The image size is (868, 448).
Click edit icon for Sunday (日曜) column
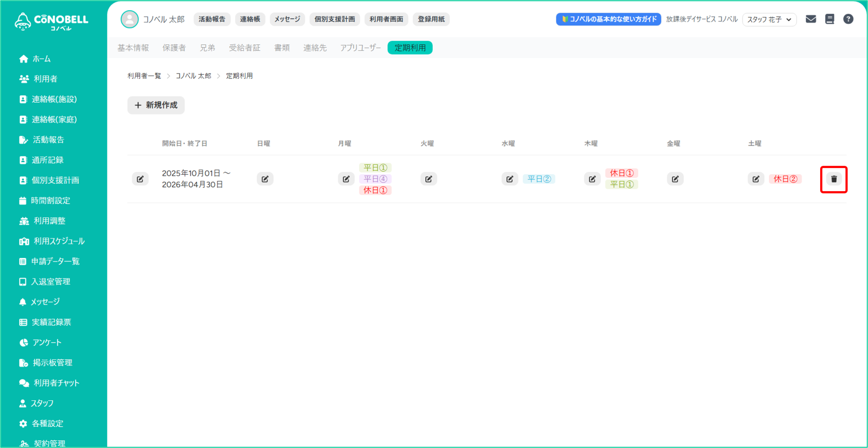(x=265, y=179)
